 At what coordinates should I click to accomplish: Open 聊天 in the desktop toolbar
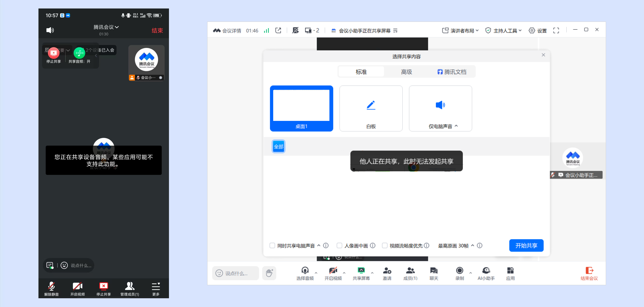(434, 273)
